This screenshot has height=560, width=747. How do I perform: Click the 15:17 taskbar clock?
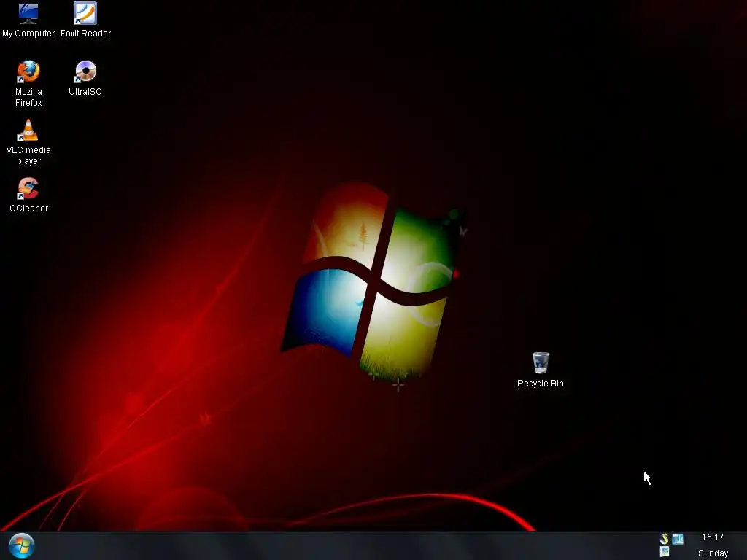click(x=713, y=537)
